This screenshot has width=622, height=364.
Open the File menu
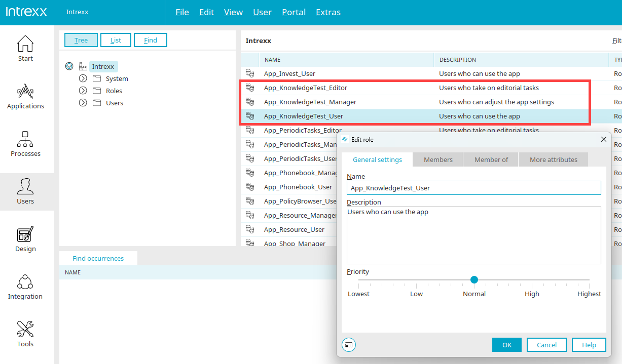[182, 12]
